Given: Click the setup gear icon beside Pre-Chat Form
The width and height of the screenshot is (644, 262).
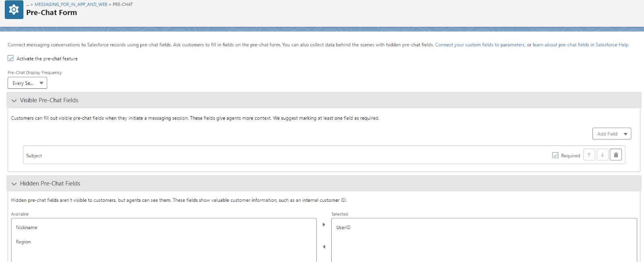Looking at the screenshot, I should click(x=14, y=9).
